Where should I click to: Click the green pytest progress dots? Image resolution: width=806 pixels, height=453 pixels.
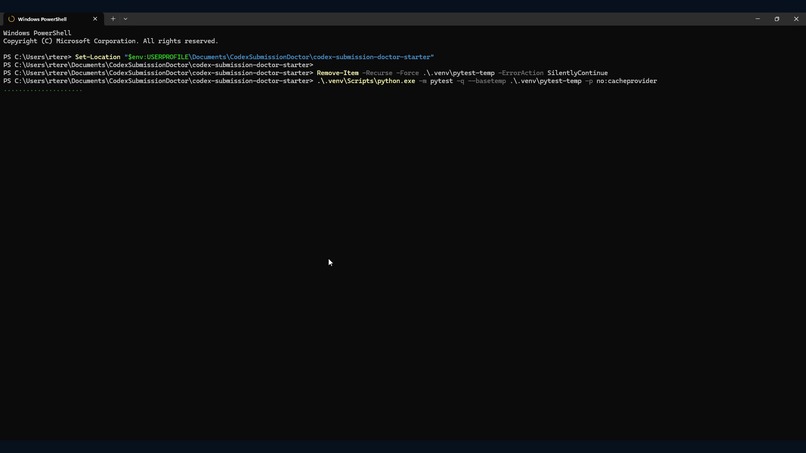(x=42, y=90)
